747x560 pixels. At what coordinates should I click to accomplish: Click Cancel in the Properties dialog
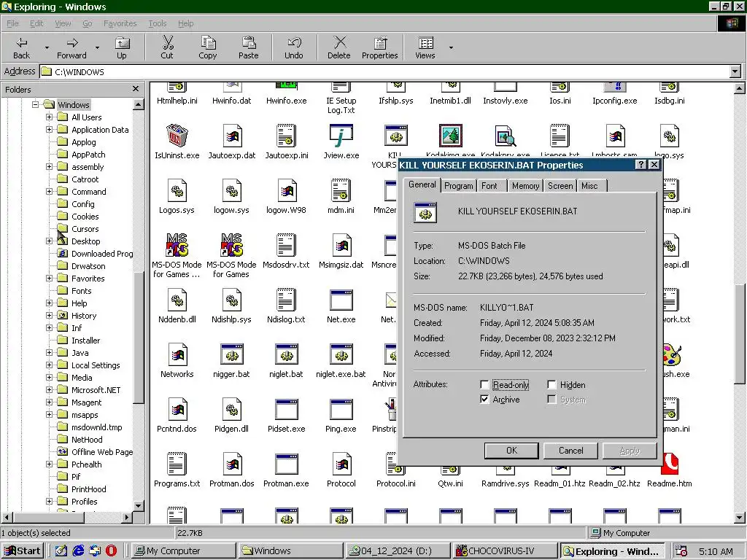coord(570,451)
